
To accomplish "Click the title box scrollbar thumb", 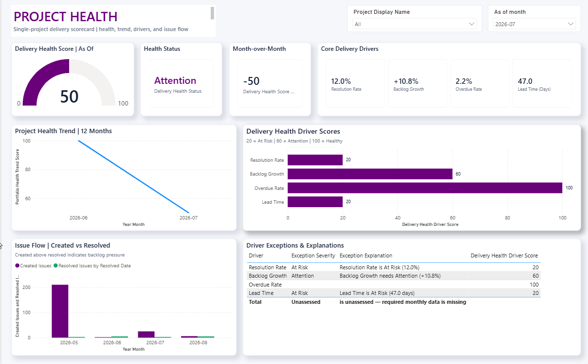I will pos(212,13).
